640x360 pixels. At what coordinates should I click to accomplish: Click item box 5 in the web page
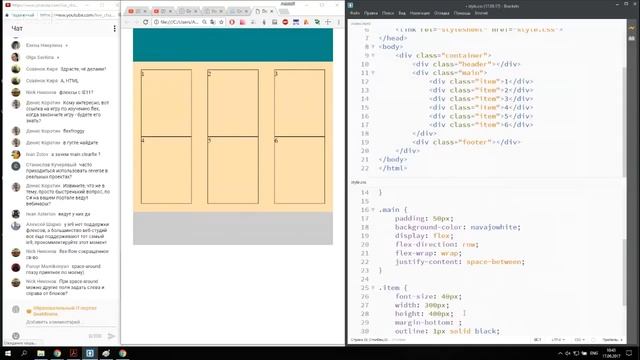(x=233, y=170)
